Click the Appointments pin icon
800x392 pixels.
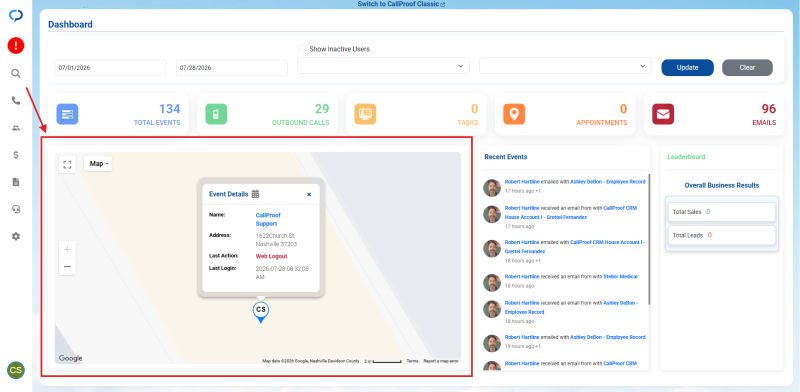click(514, 114)
